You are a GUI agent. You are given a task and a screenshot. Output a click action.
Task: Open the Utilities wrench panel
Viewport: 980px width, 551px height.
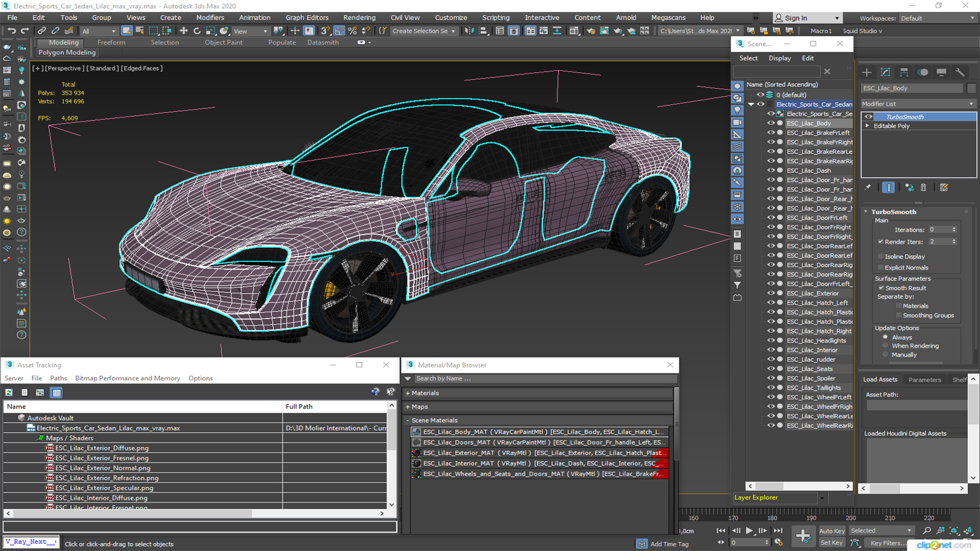pyautogui.click(x=960, y=72)
